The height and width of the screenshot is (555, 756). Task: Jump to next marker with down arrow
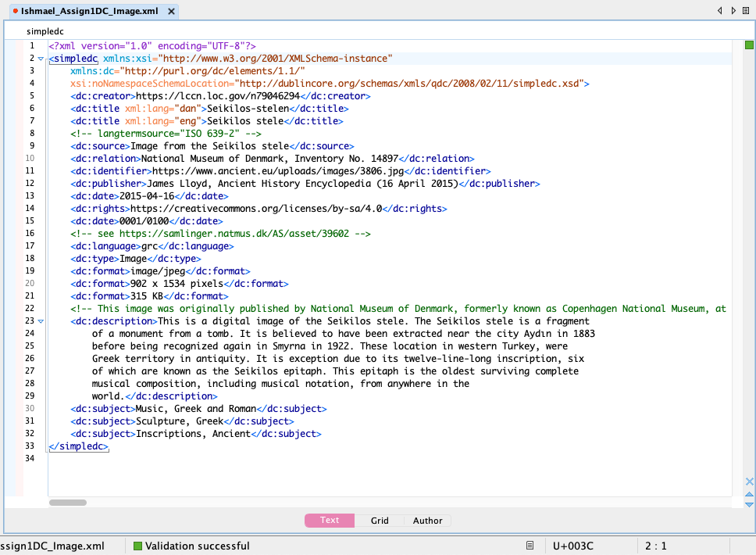point(750,504)
